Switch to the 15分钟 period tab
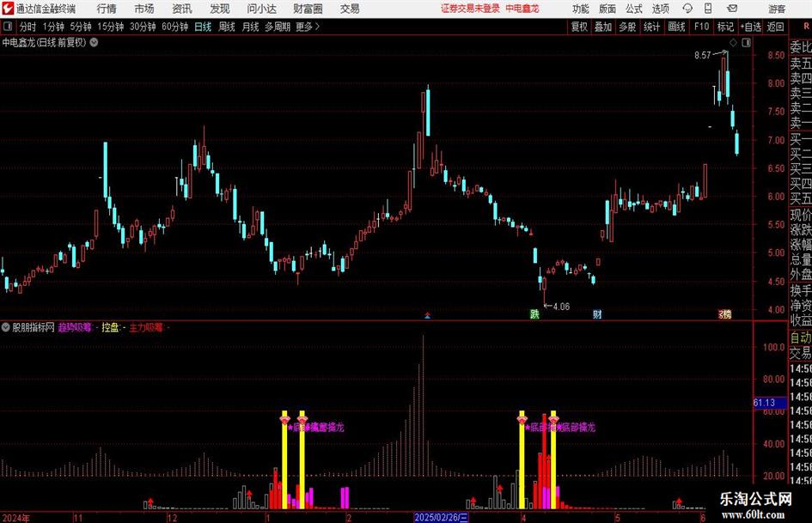Screen dimensions: 812x523 point(110,27)
